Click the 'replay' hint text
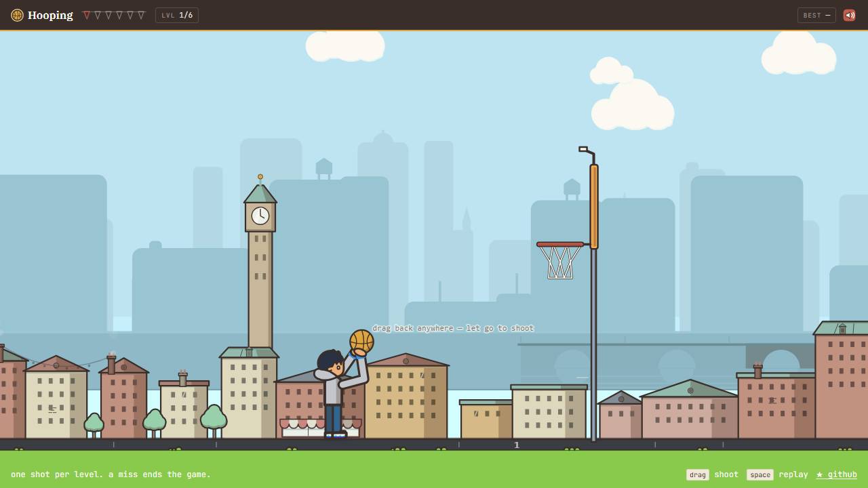This screenshot has width=868, height=488. (793, 474)
